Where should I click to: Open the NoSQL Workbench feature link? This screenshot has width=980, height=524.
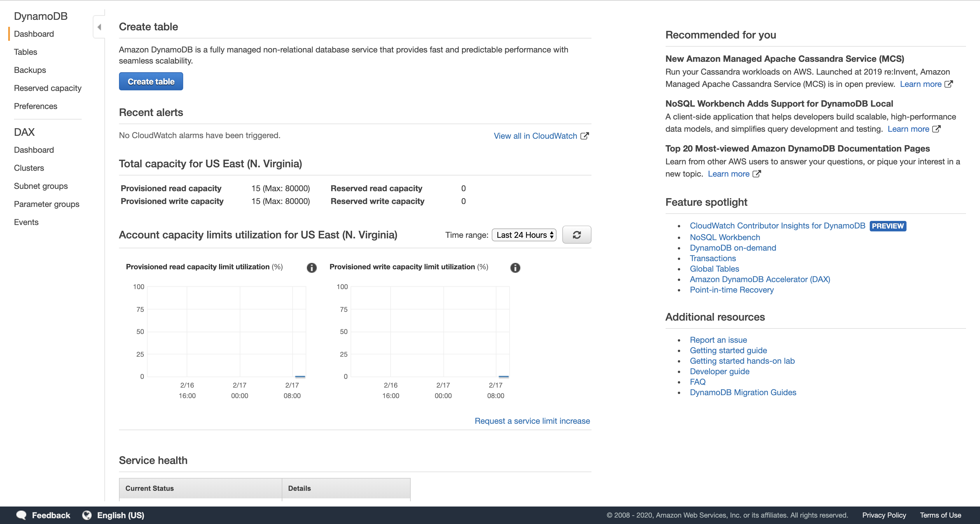coord(725,237)
